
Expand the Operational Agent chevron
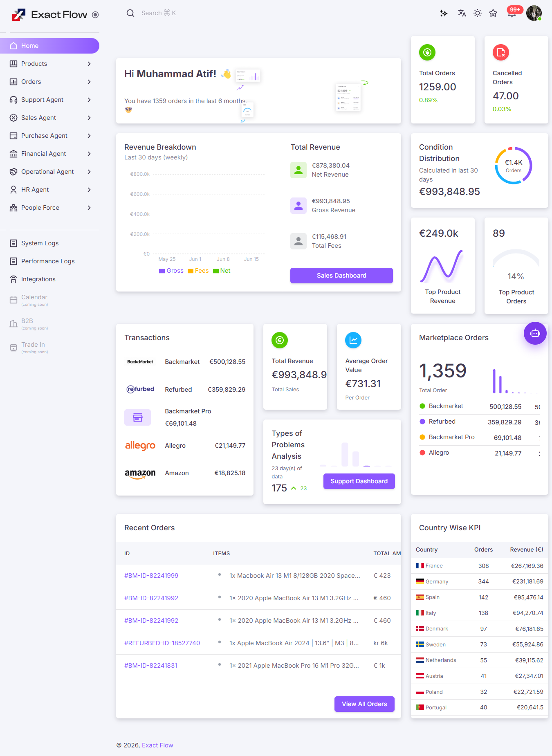tap(89, 172)
